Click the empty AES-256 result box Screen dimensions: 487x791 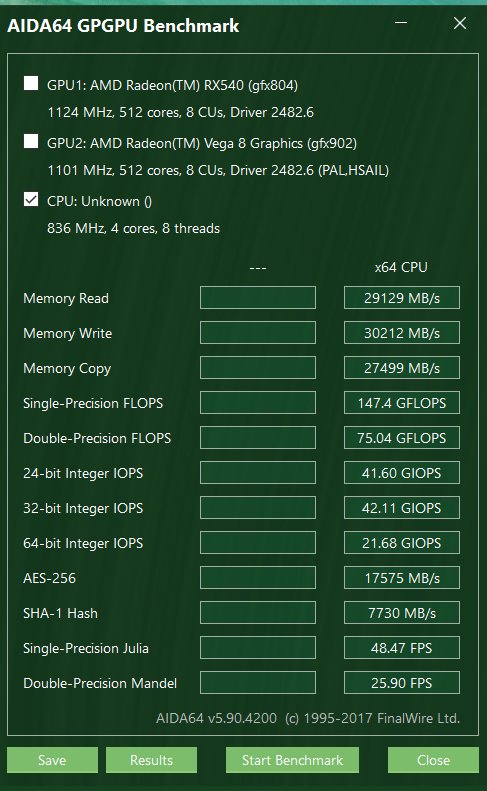(258, 578)
